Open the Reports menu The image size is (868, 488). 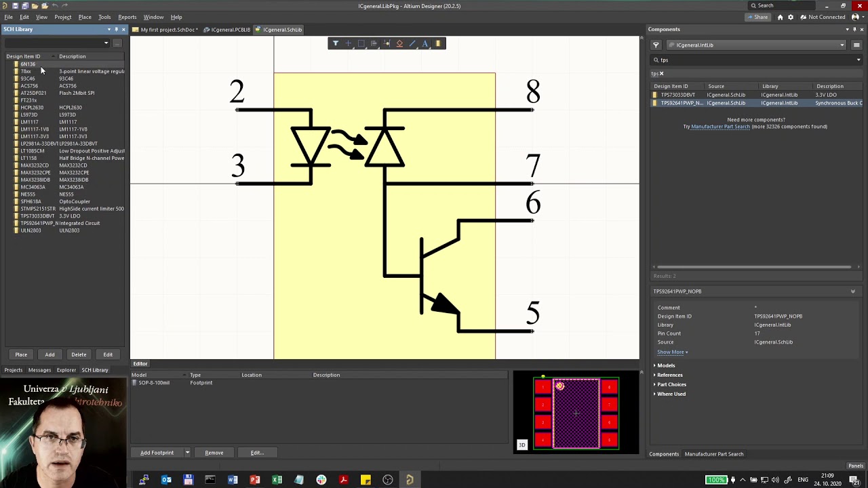(127, 17)
